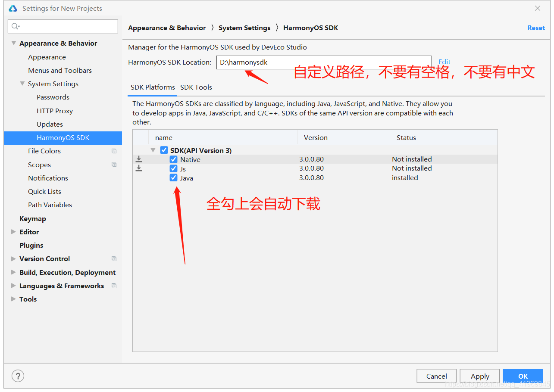The image size is (554, 392).
Task: Click the HarmonyOS SDK Location field
Action: click(323, 62)
